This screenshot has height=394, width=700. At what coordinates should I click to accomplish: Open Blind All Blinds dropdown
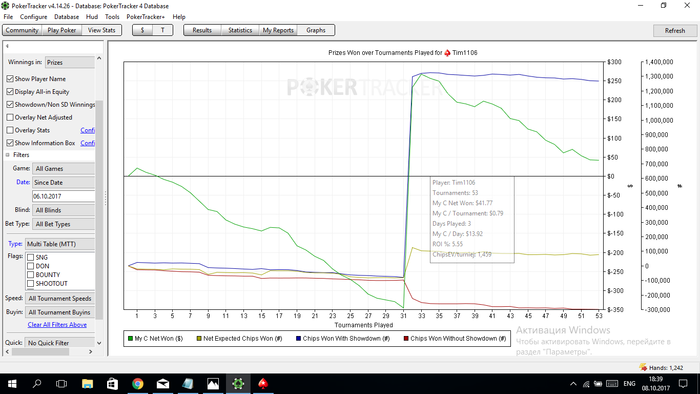(63, 210)
